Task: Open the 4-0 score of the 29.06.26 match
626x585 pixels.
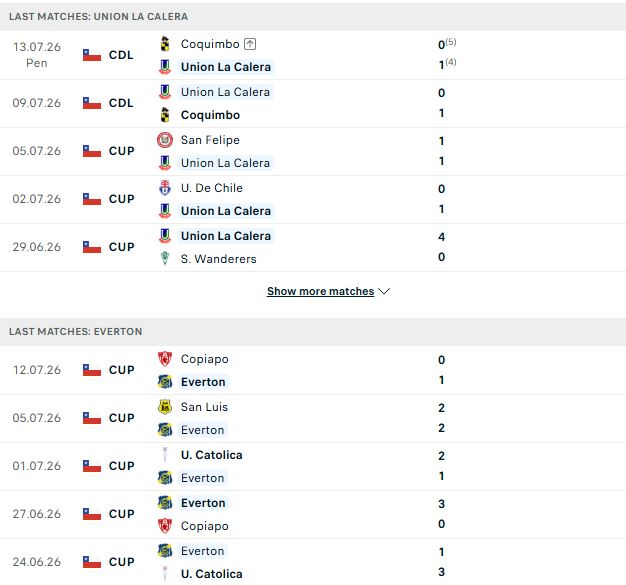Action: tap(442, 247)
